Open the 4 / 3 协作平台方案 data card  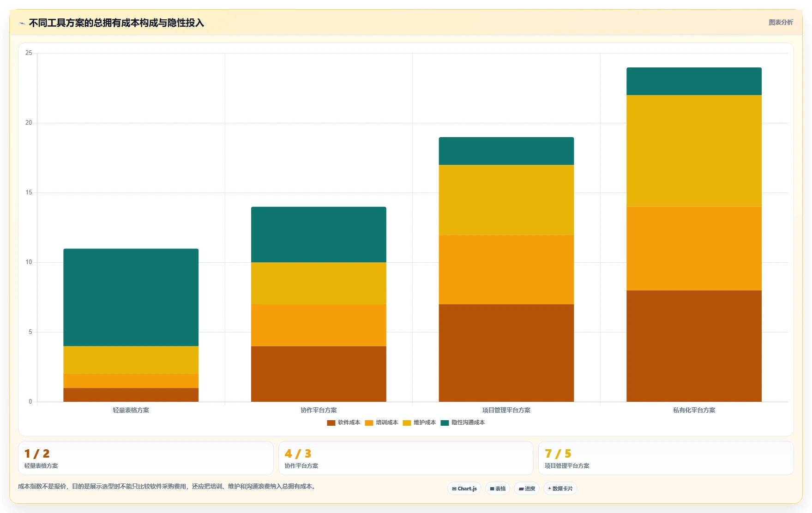(406, 458)
